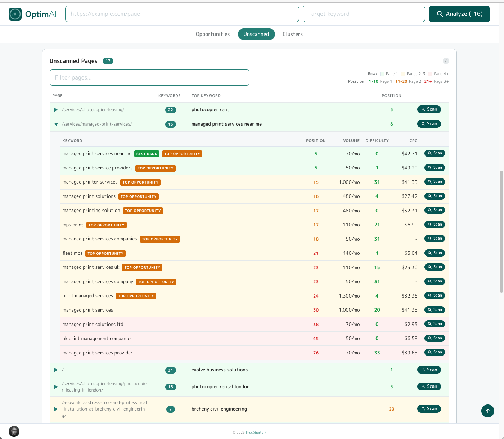Screen dimensions: 504x439
Task: Click the scroll-to-top arrow button
Action: coord(488,411)
